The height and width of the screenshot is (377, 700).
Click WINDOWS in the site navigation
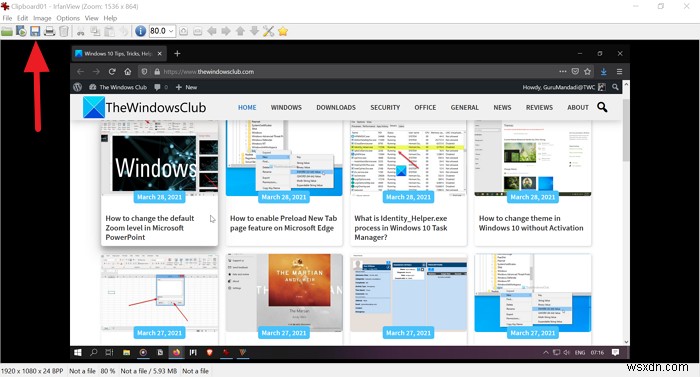pyautogui.click(x=286, y=107)
